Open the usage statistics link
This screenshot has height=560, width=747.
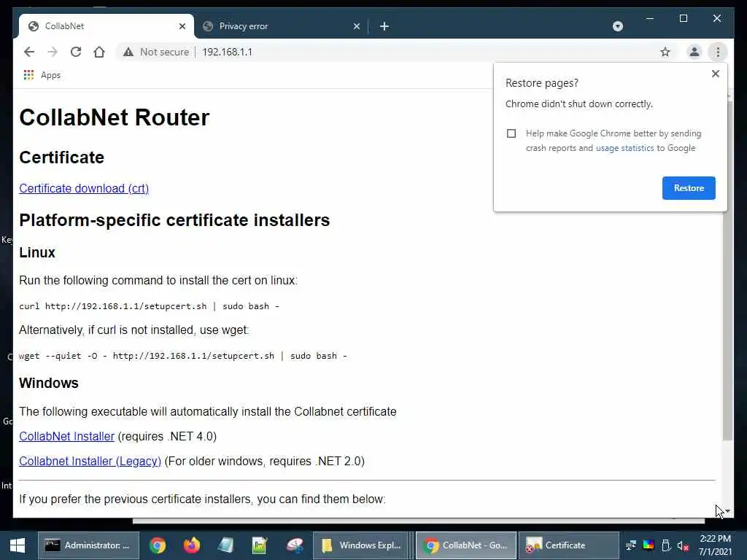tap(624, 148)
